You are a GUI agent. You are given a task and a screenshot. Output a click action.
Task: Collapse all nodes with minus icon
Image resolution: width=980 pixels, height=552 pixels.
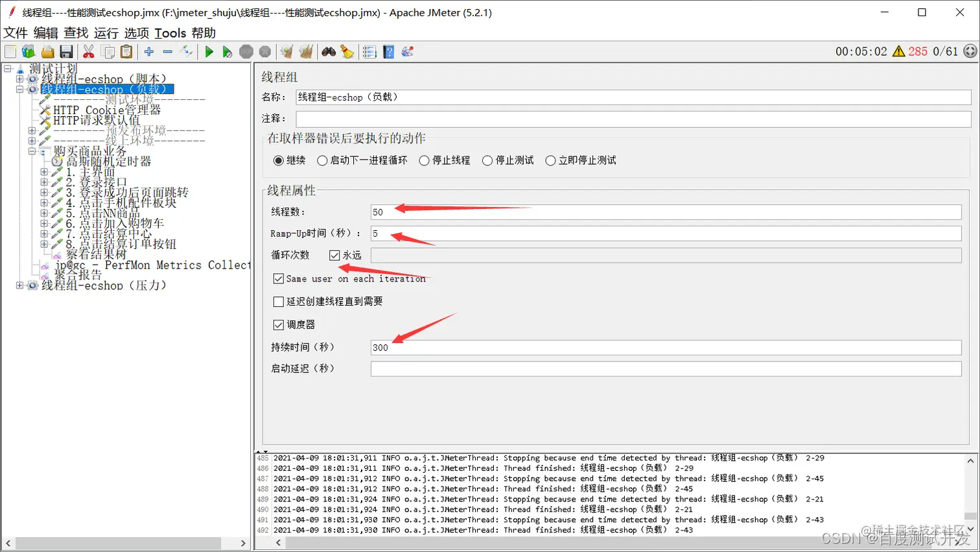(168, 52)
